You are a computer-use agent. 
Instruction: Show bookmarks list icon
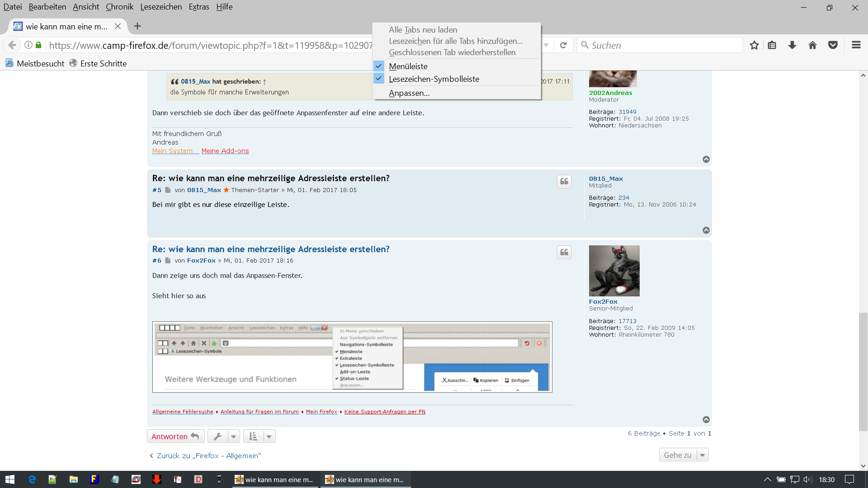(x=772, y=45)
